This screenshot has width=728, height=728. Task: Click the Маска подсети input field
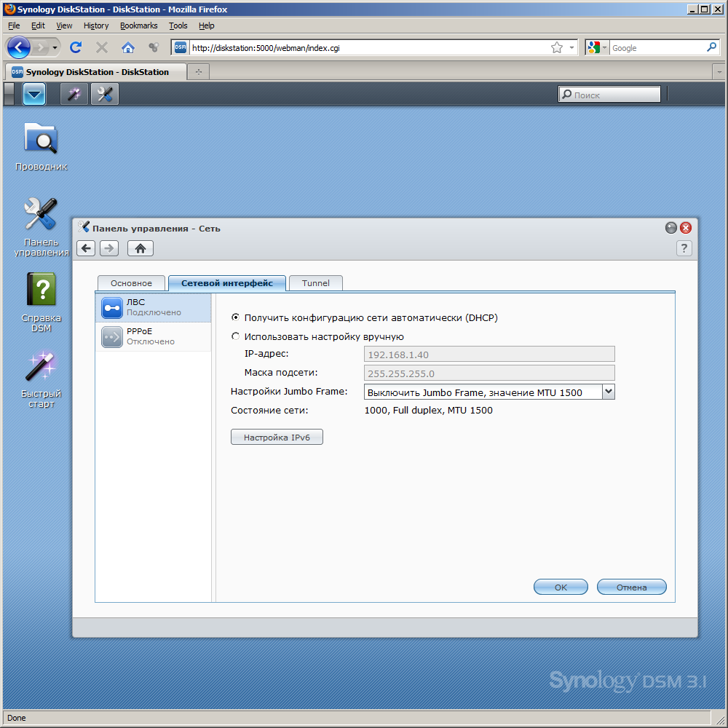[x=489, y=373]
